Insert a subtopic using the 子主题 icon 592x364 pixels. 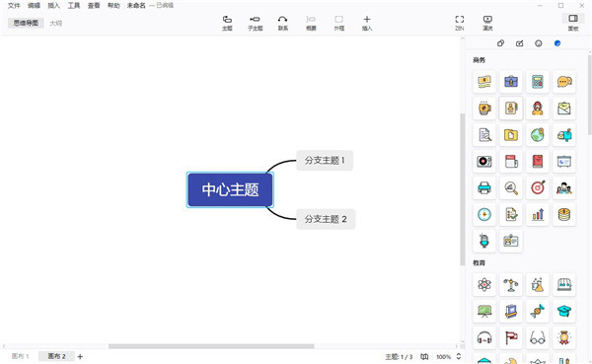(255, 23)
